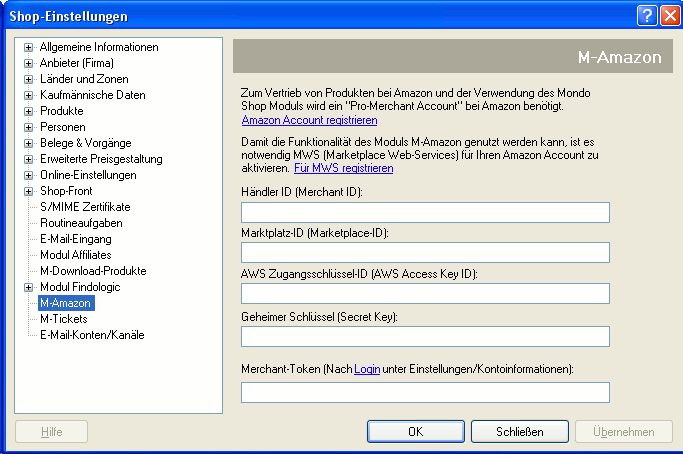Image resolution: width=683 pixels, height=454 pixels.
Task: Follow the Amazon Account registrieren link
Action: (x=309, y=120)
